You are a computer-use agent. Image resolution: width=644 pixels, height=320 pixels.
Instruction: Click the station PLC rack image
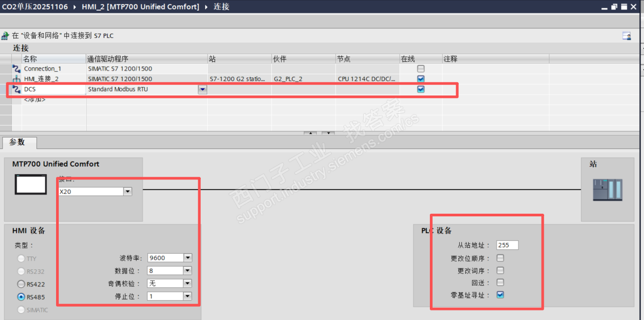tap(608, 190)
